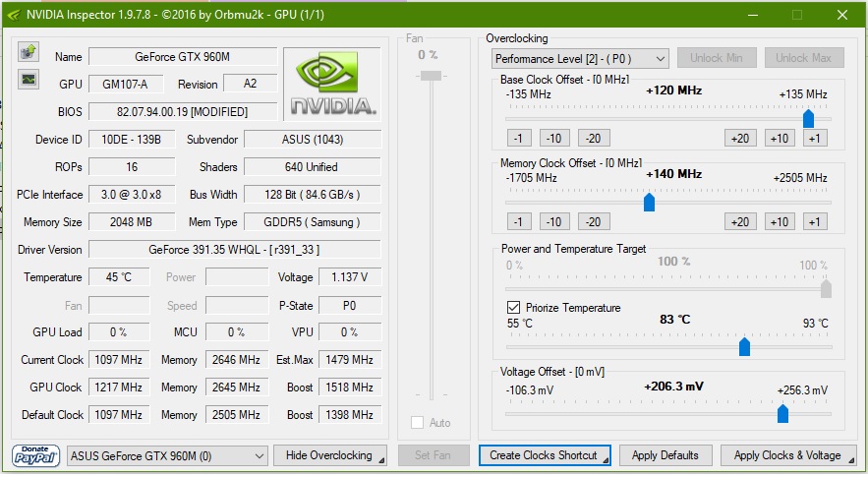Click the Voltage Offset slider handle
This screenshot has width=868, height=477.
click(x=782, y=413)
